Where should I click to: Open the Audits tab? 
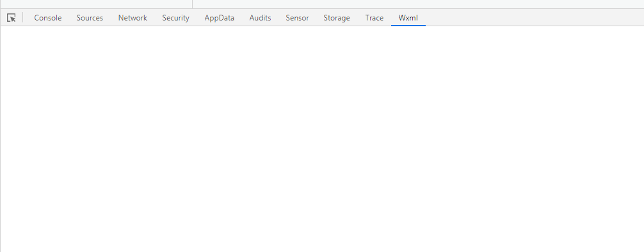coord(260,18)
